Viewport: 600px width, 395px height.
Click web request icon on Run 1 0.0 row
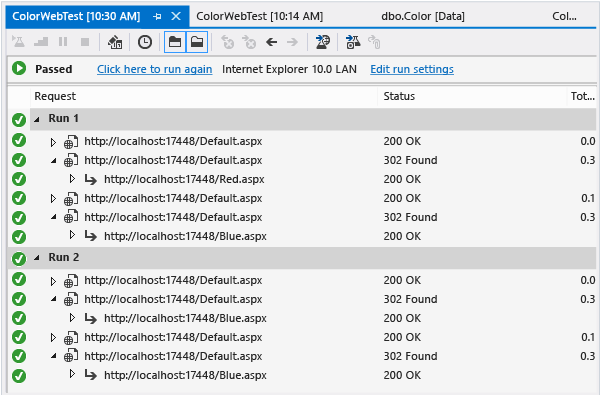tap(71, 142)
